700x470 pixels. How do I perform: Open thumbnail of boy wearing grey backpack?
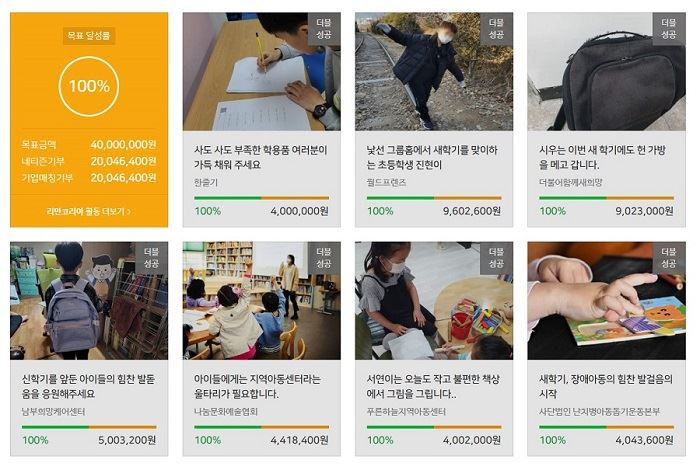point(89,301)
